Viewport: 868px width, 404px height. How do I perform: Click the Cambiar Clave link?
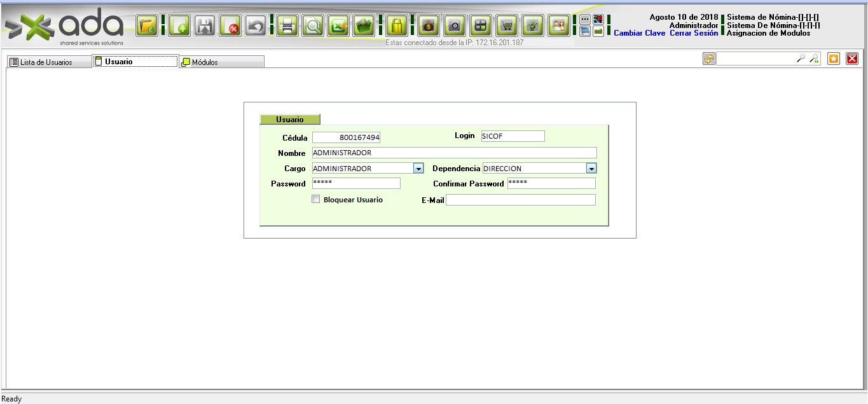point(639,33)
